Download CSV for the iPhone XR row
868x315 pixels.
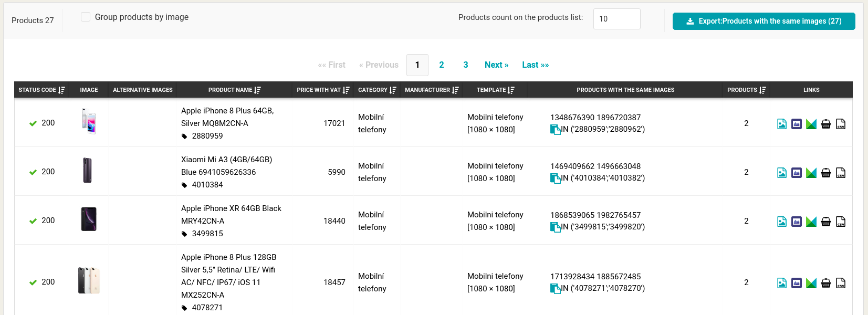841,222
